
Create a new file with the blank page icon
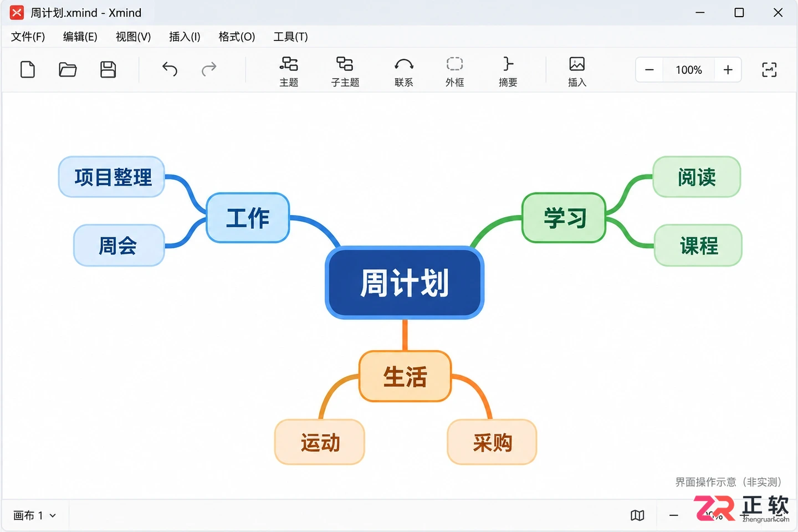(28, 70)
